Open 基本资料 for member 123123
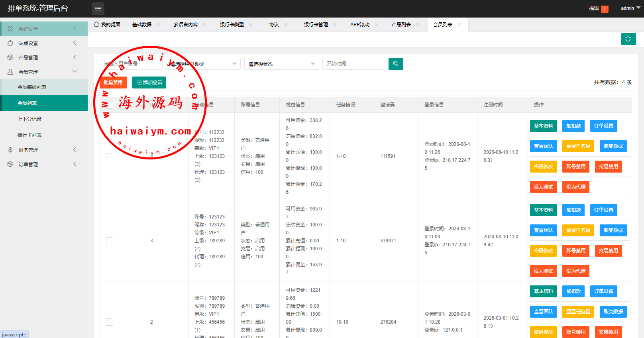This screenshot has width=644, height=338. click(x=544, y=210)
